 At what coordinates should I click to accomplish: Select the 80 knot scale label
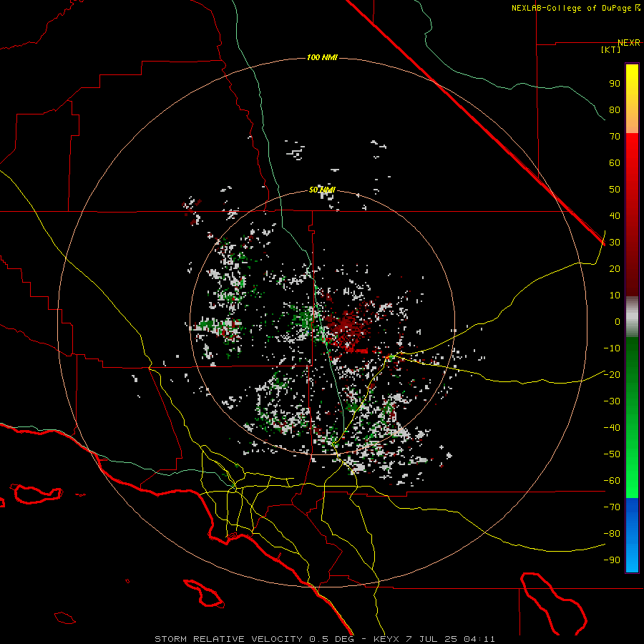point(615,109)
